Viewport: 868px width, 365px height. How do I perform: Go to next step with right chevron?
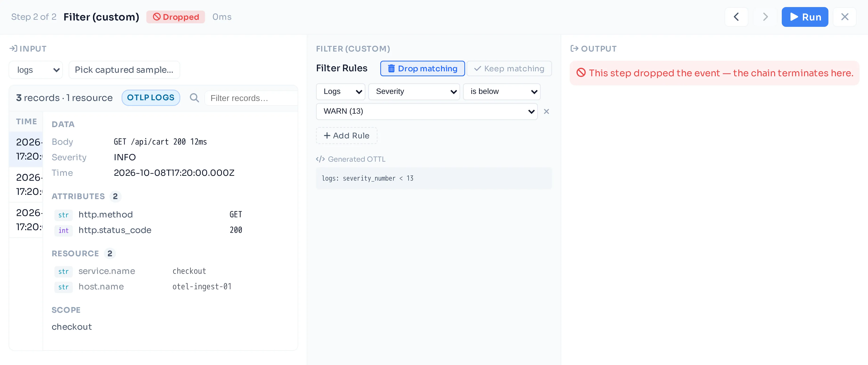(765, 17)
